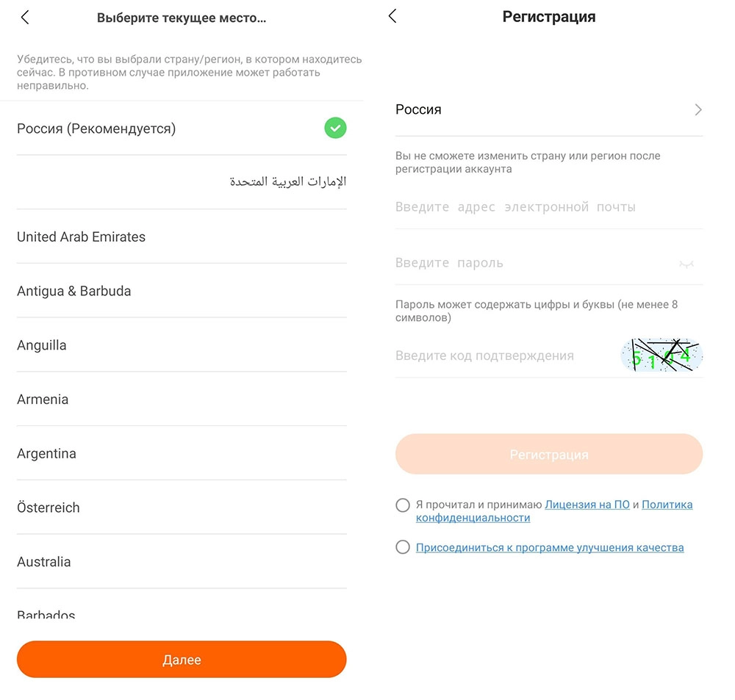Go back from the Регистрация screen

coord(392,16)
